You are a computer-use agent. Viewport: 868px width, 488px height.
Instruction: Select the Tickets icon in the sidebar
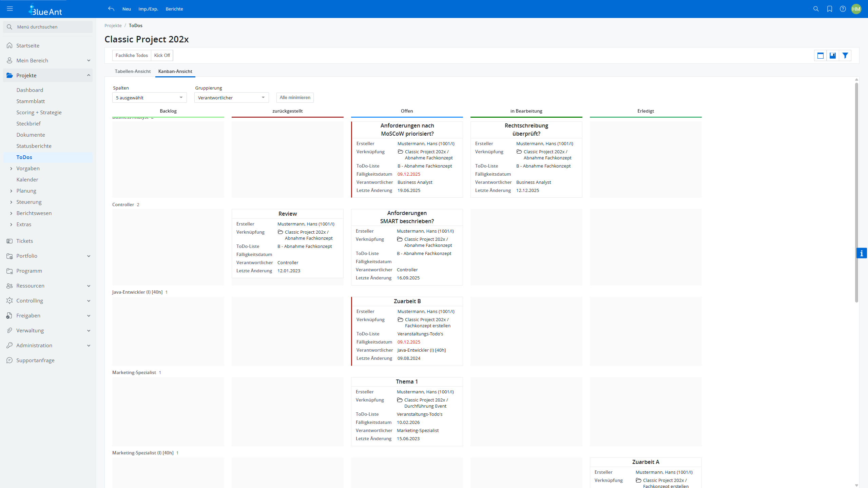[9, 241]
